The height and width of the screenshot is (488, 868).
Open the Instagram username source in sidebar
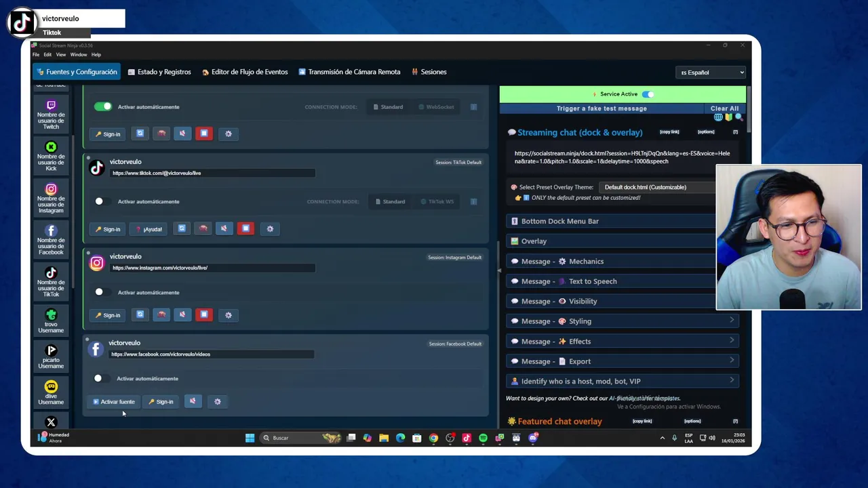point(51,198)
